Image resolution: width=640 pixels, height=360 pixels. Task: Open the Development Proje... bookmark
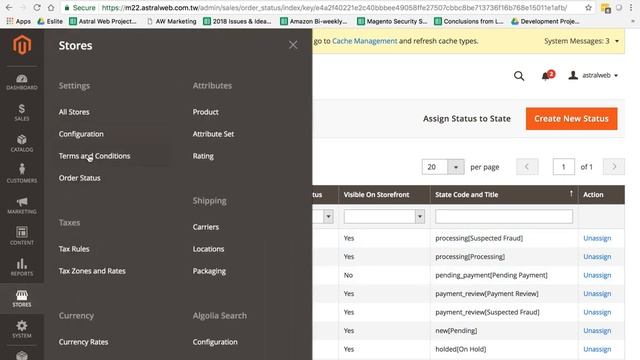click(x=545, y=21)
